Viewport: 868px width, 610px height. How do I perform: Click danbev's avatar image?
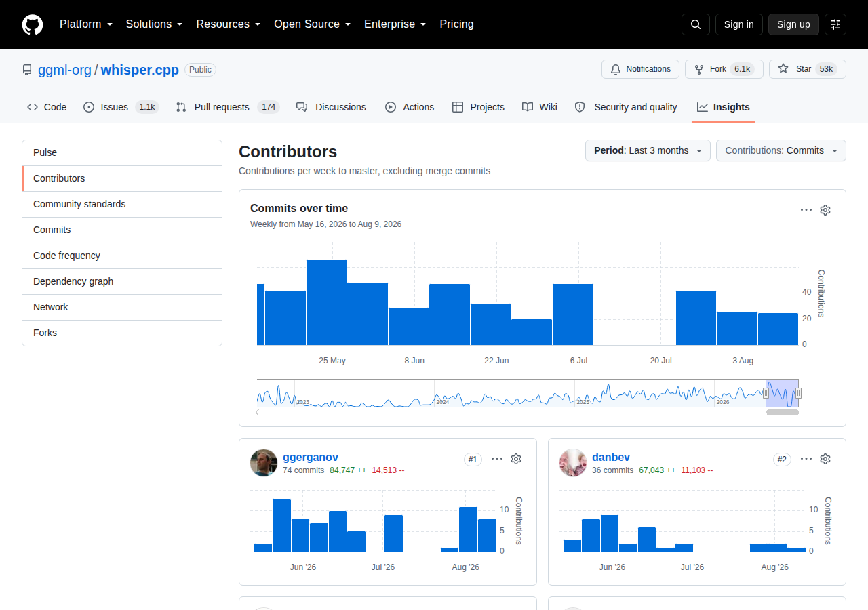click(573, 463)
